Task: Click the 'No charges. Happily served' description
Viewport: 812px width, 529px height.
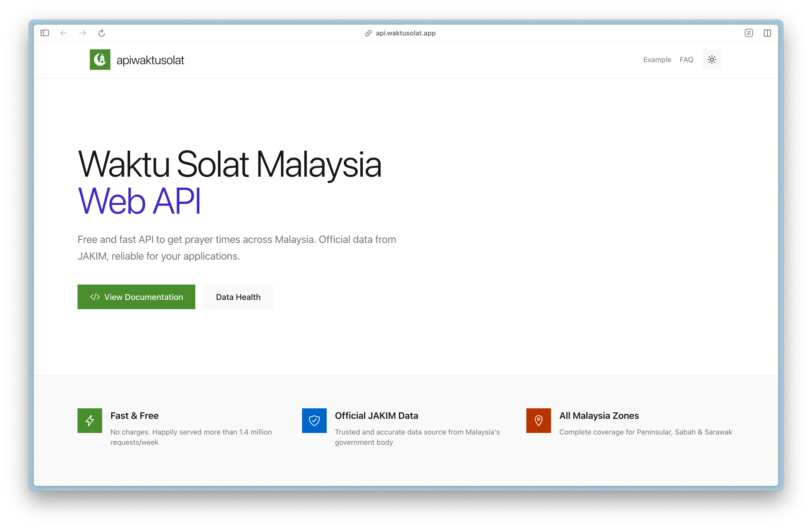Action: click(x=191, y=437)
